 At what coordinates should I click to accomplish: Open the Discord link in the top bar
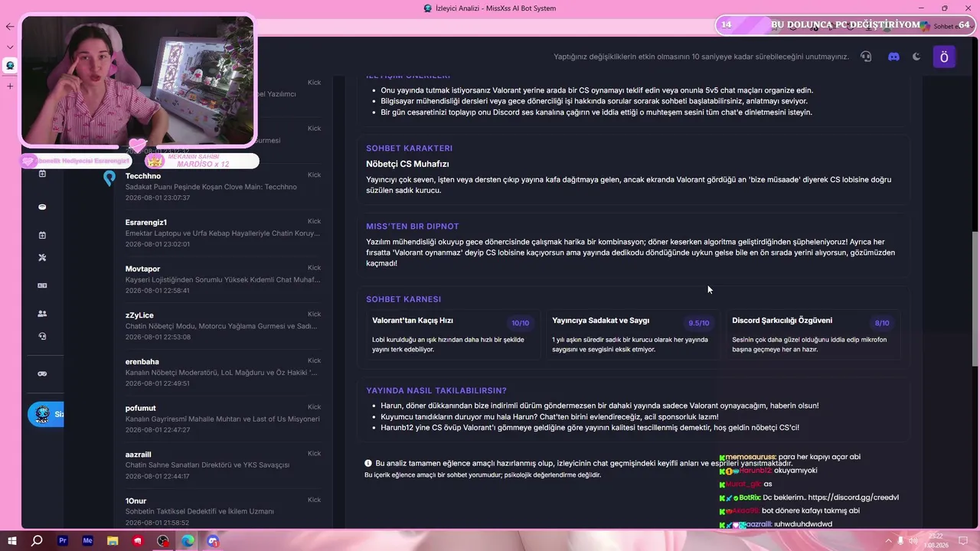pyautogui.click(x=893, y=57)
